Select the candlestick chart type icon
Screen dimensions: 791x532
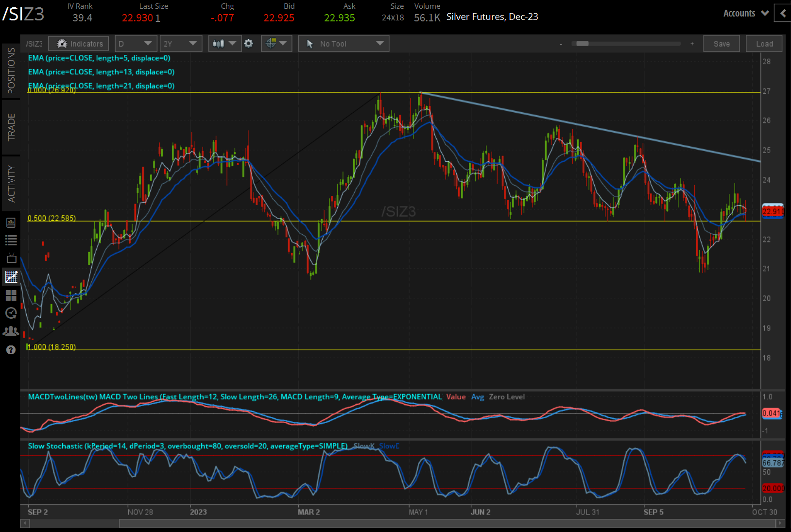[x=220, y=43]
